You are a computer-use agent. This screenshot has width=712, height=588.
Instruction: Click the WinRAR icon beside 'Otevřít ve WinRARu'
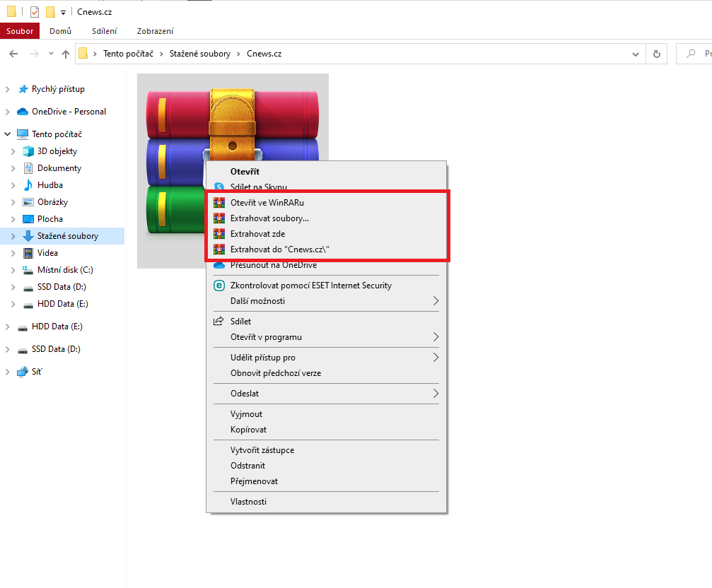click(x=219, y=203)
